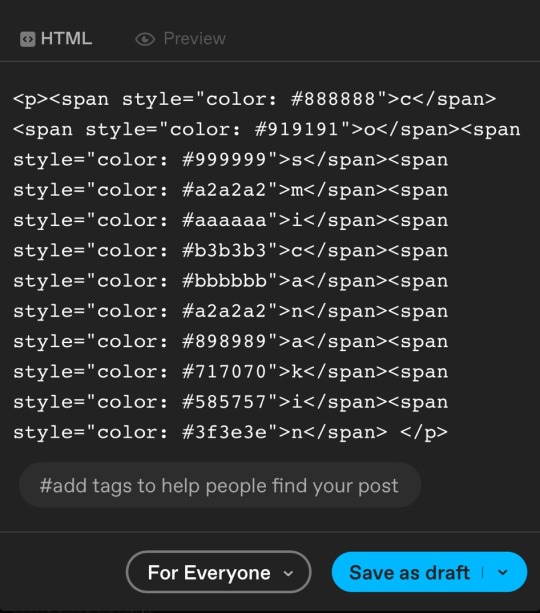Open the arrow menu beside Save as draft
The image size is (540, 613).
[x=503, y=572]
